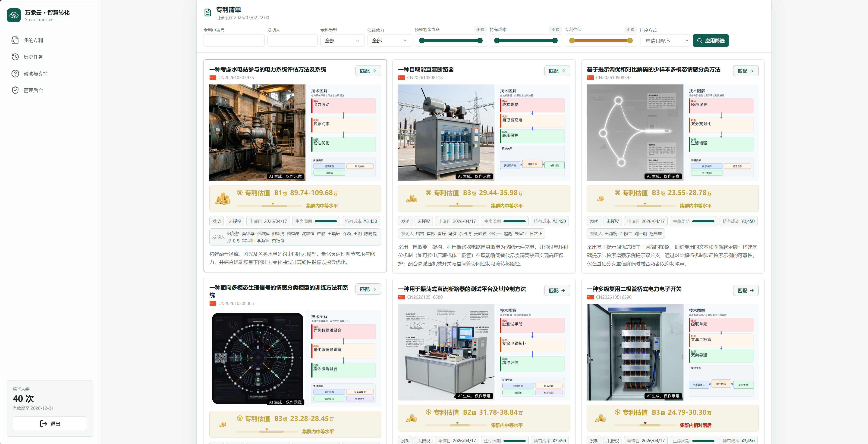Image resolution: width=868 pixels, height=444 pixels.
Task: Click the 不限 tag beside 预期剩余寿命
Action: pyautogui.click(x=480, y=30)
